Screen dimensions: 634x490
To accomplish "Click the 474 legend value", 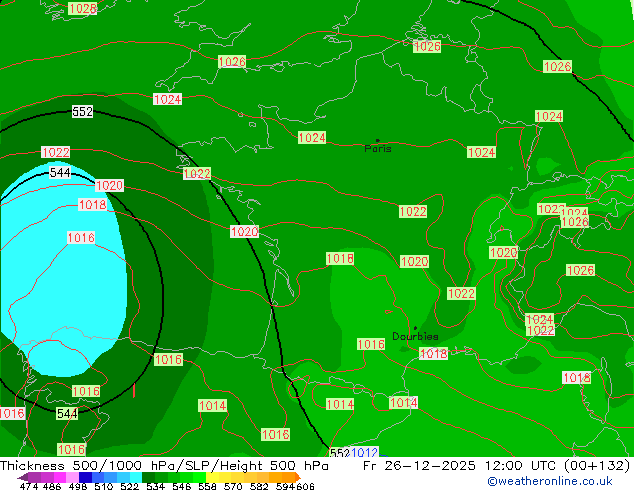I will 29,486.
